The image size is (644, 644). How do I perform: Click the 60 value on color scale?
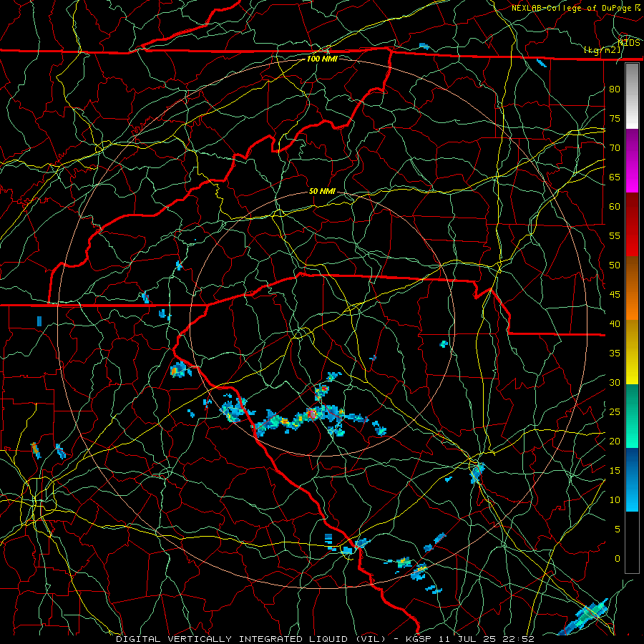pos(615,207)
